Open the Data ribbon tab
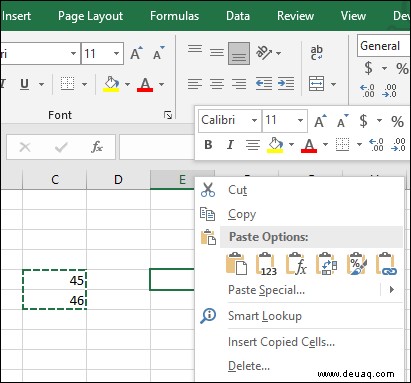 coord(238,16)
